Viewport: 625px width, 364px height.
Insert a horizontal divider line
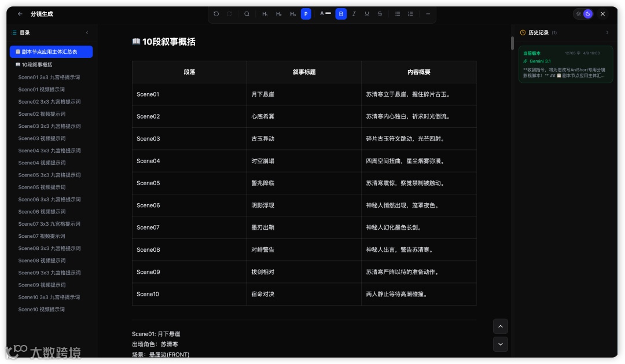[x=428, y=14]
